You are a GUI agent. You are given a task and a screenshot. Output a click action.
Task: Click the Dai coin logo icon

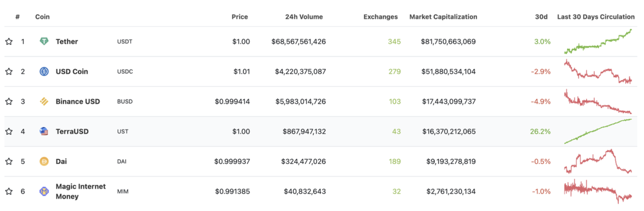click(44, 162)
